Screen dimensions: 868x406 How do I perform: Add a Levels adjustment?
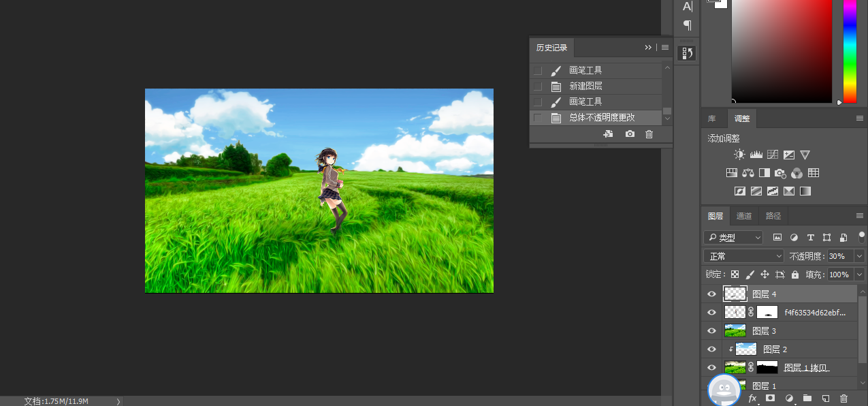click(x=756, y=155)
